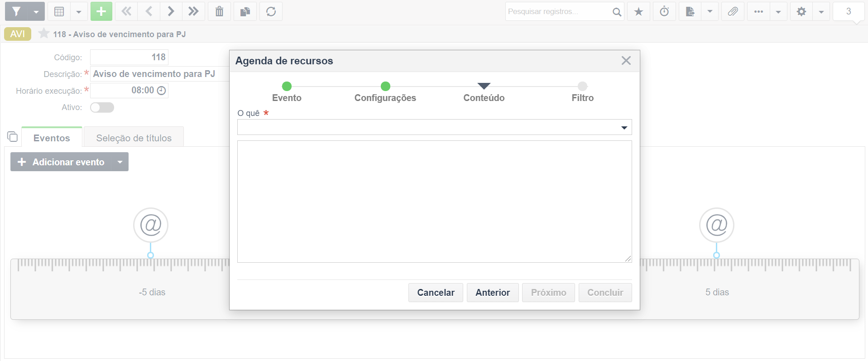Image resolution: width=868 pixels, height=361 pixels.
Task: Click the Anterior button in dialog
Action: pyautogui.click(x=493, y=293)
